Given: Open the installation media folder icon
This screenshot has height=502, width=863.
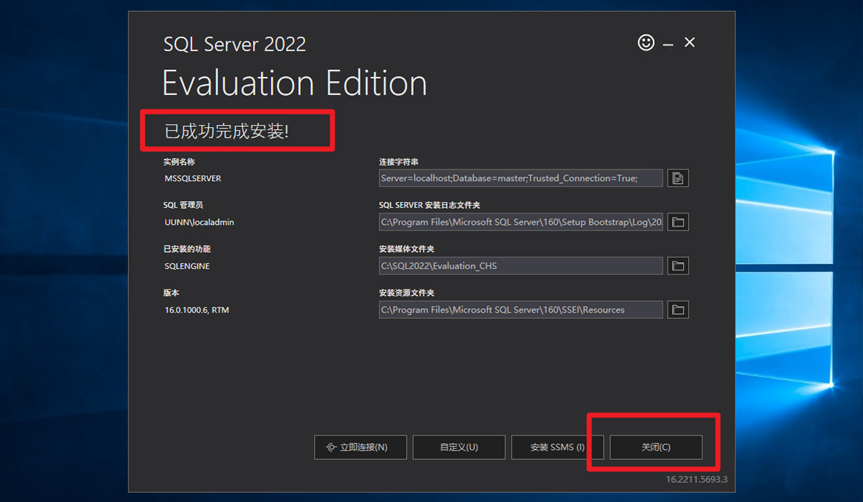Looking at the screenshot, I should click(678, 266).
